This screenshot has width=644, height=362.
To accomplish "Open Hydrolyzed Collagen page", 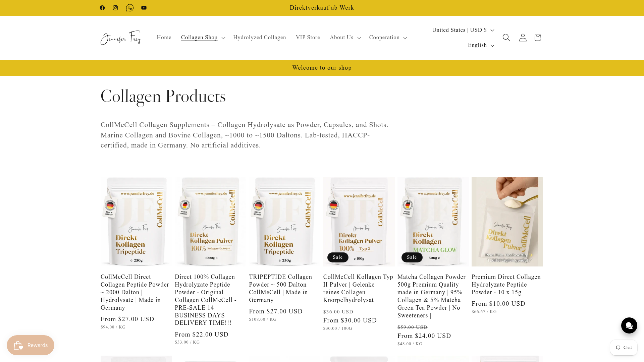I will click(260, 38).
